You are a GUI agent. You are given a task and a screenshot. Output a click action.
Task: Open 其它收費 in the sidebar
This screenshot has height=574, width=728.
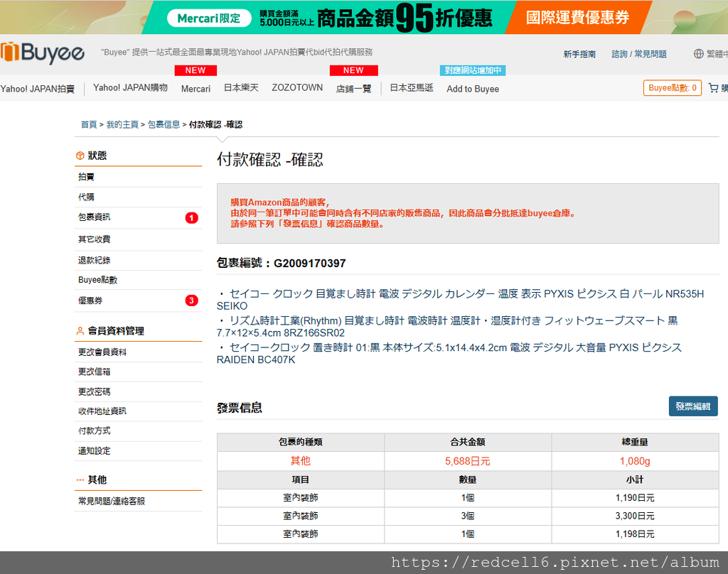[138, 239]
